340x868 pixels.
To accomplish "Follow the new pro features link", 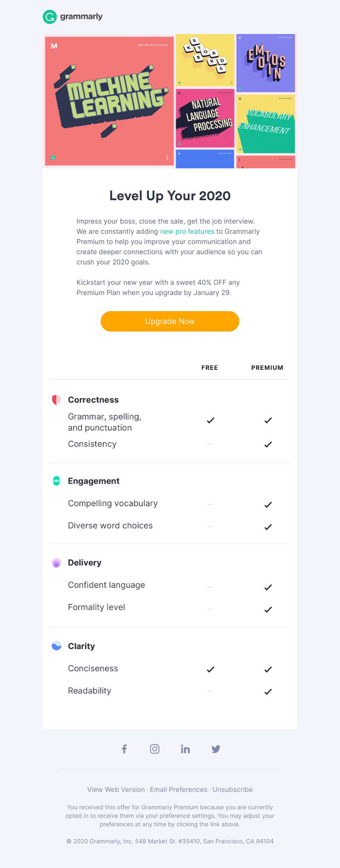I will pyautogui.click(x=187, y=232).
